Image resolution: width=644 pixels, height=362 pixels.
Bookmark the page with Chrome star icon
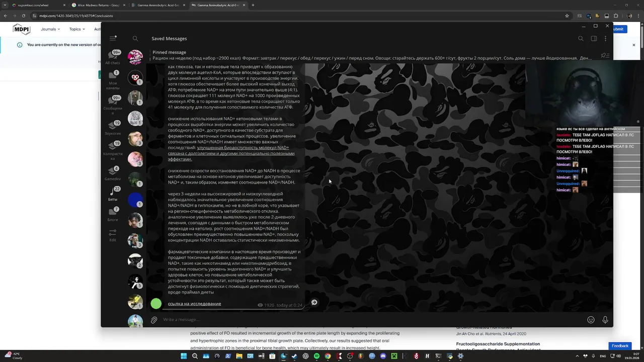pyautogui.click(x=567, y=16)
